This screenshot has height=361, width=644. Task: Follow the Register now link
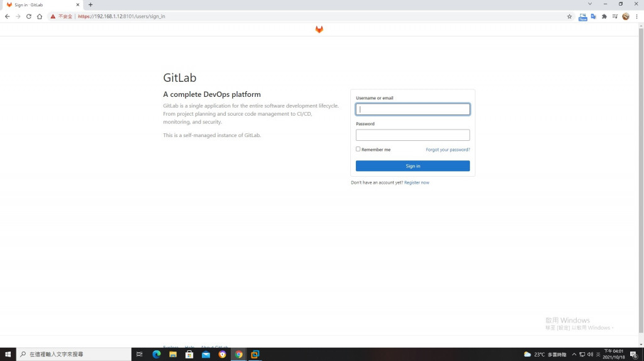[416, 183]
